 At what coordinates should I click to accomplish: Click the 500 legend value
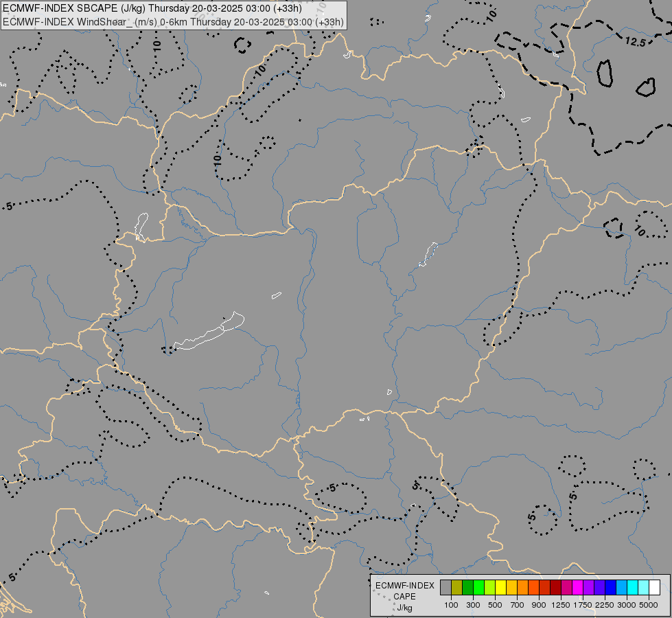pos(495,605)
